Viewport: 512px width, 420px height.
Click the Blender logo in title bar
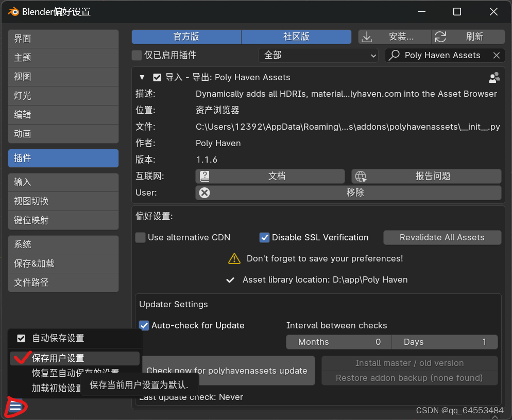13,11
